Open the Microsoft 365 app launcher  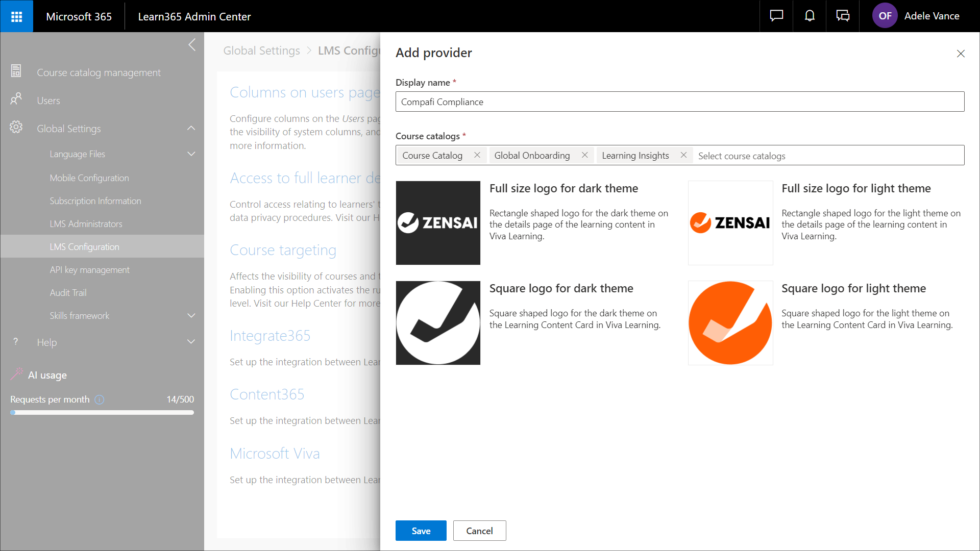coord(16,16)
